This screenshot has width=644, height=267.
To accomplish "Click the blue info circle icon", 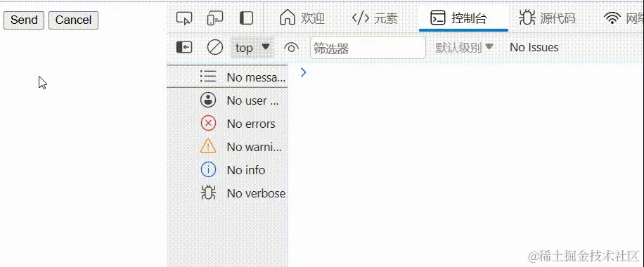I will point(208,169).
